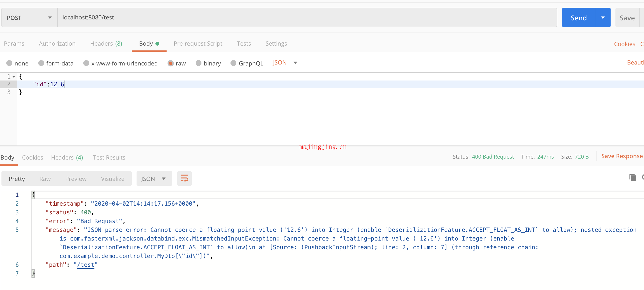This screenshot has width=644, height=290.
Task: Click the response size 720 B value
Action: 582,157
